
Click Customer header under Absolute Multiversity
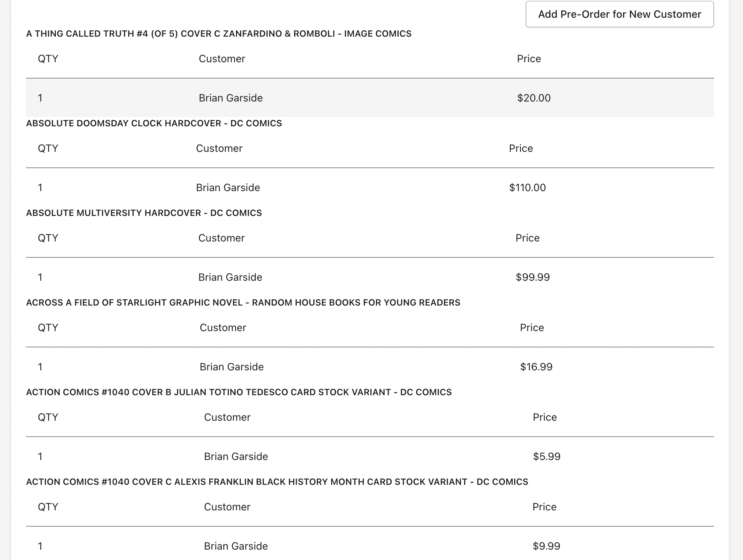tap(221, 238)
